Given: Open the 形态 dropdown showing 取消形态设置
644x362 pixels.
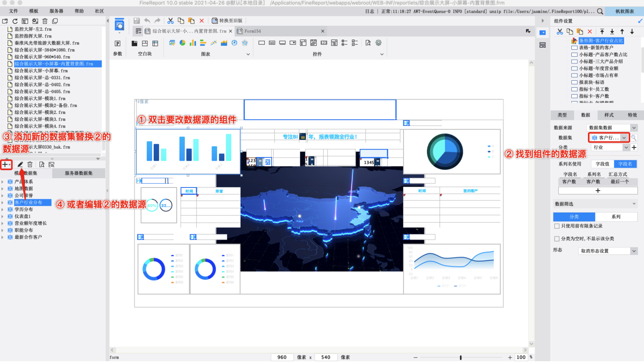Looking at the screenshot, I should click(x=608, y=251).
